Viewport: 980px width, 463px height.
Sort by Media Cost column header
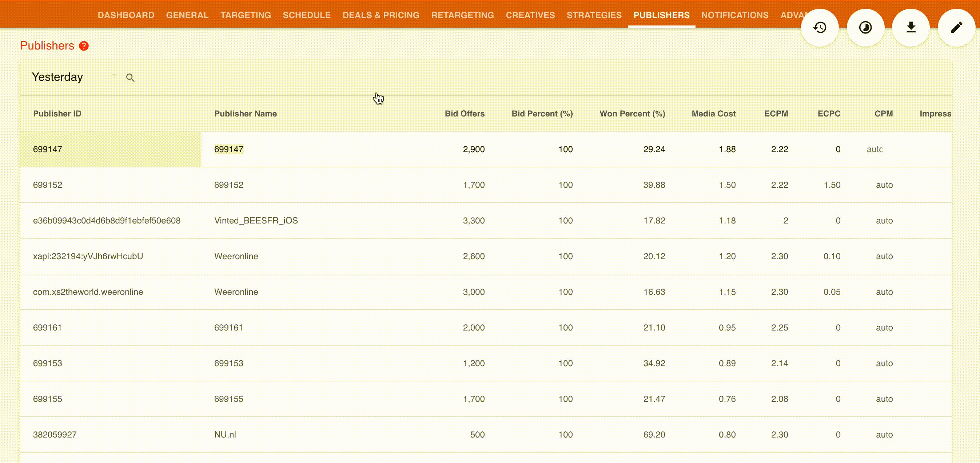(713, 114)
